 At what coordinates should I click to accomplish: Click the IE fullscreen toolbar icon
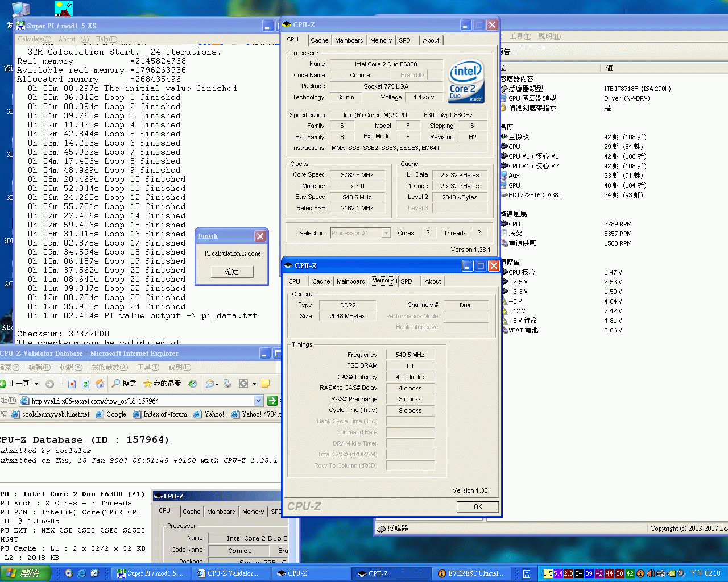pyautogui.click(x=243, y=384)
